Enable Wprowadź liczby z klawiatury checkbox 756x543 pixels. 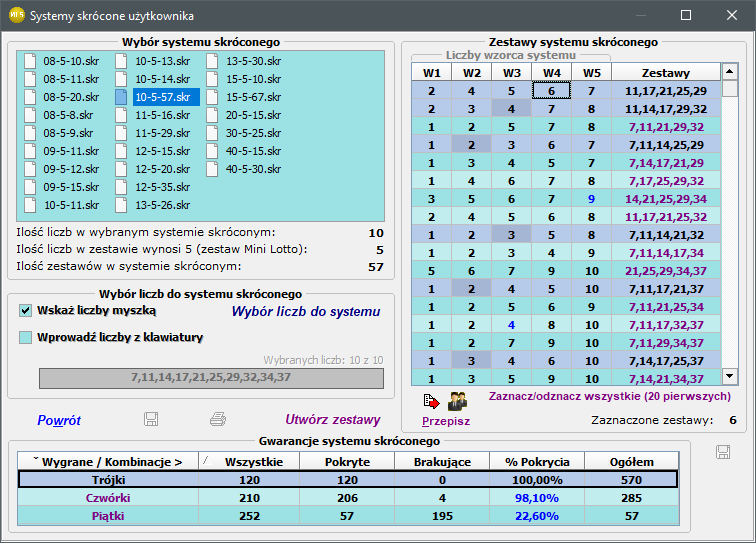[x=25, y=337]
